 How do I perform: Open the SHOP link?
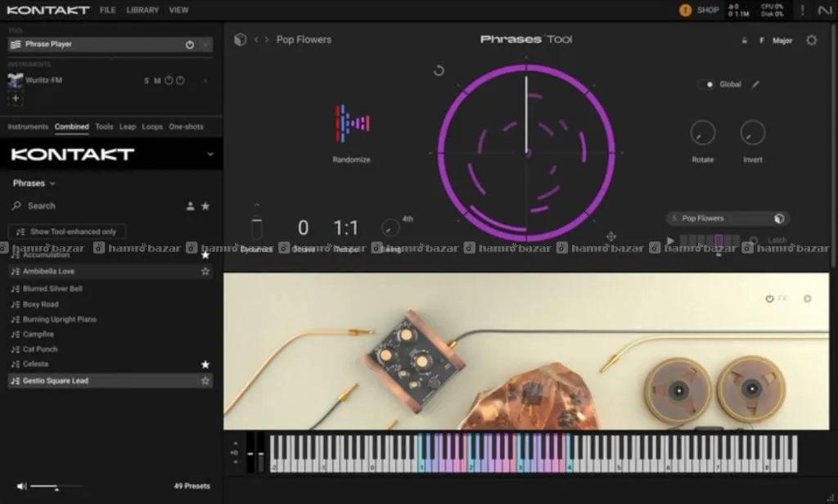point(708,10)
